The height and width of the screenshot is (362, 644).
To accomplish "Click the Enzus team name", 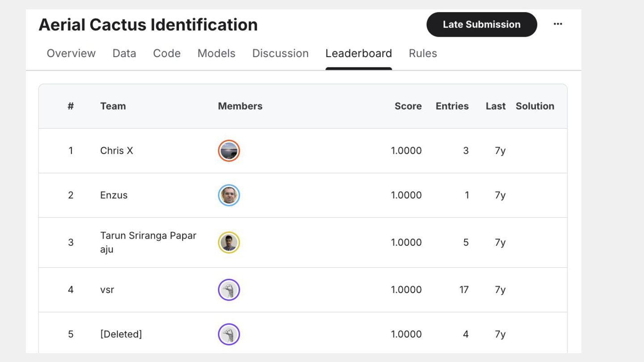I will coord(114,195).
